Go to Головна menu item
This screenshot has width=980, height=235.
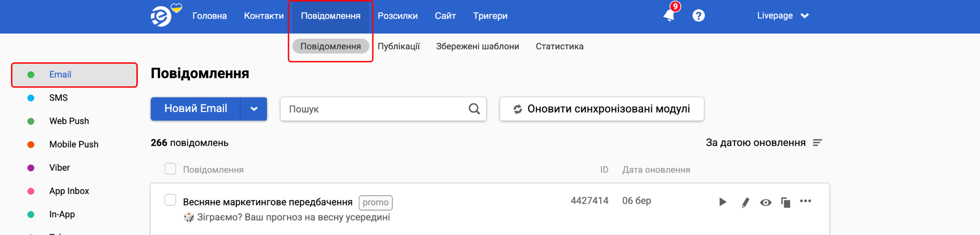click(210, 16)
